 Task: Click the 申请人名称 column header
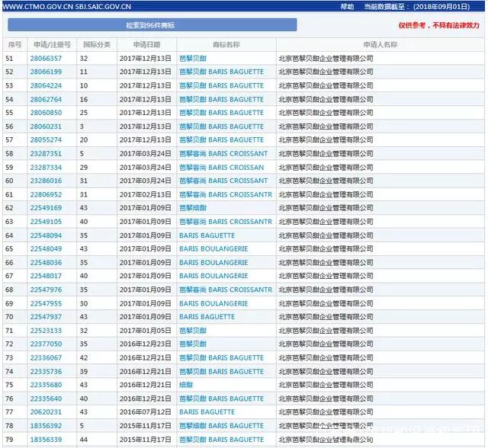(x=380, y=45)
